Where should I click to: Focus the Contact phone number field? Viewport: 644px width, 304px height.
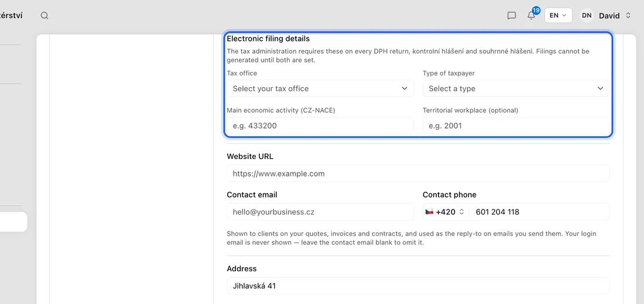coord(539,212)
